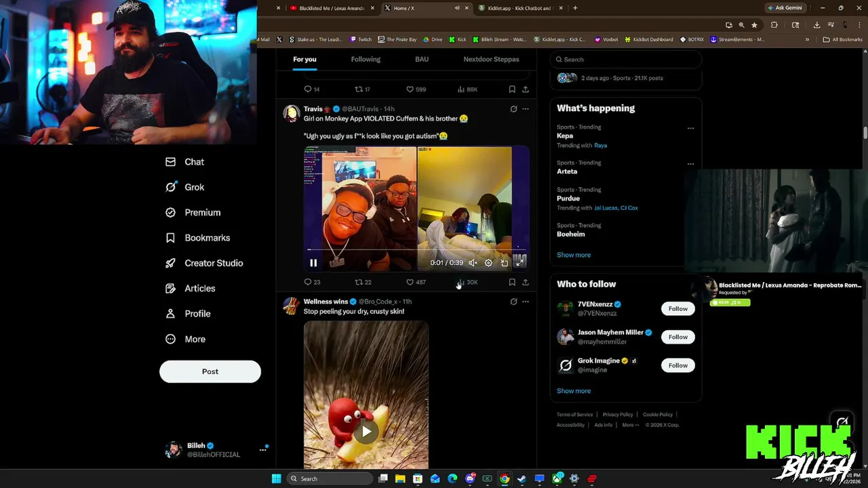
Task: Open Privacy Policy footer link
Action: click(x=618, y=415)
